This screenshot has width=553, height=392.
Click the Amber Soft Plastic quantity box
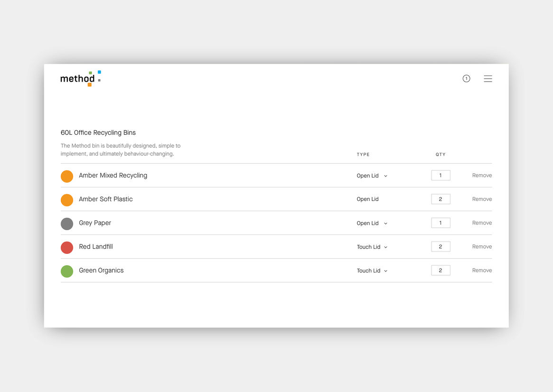441,199
